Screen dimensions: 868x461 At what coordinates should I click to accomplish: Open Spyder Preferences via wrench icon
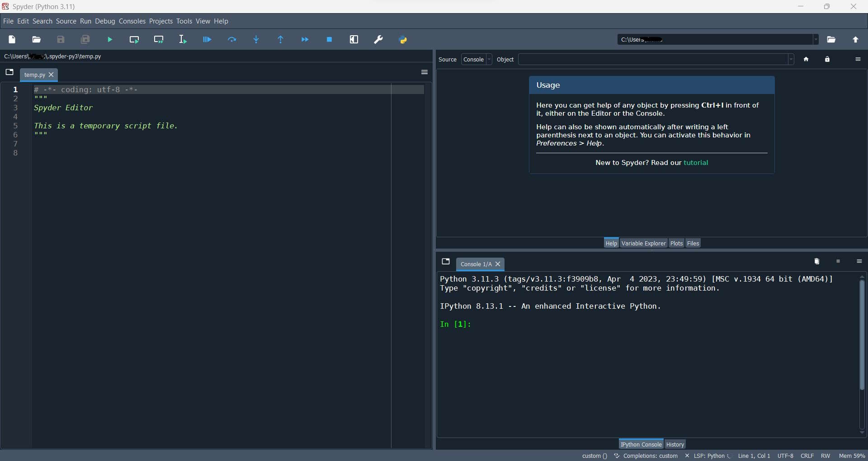(378, 39)
